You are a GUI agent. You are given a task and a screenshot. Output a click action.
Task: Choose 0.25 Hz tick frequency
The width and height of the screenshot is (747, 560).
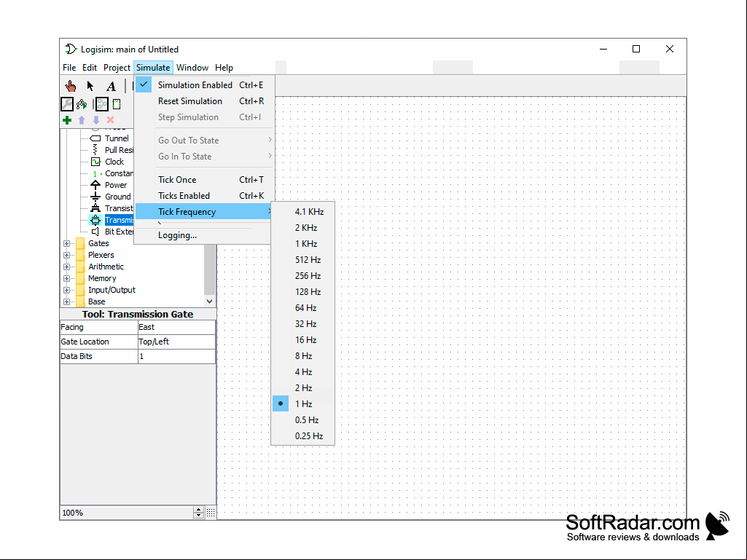303,436
